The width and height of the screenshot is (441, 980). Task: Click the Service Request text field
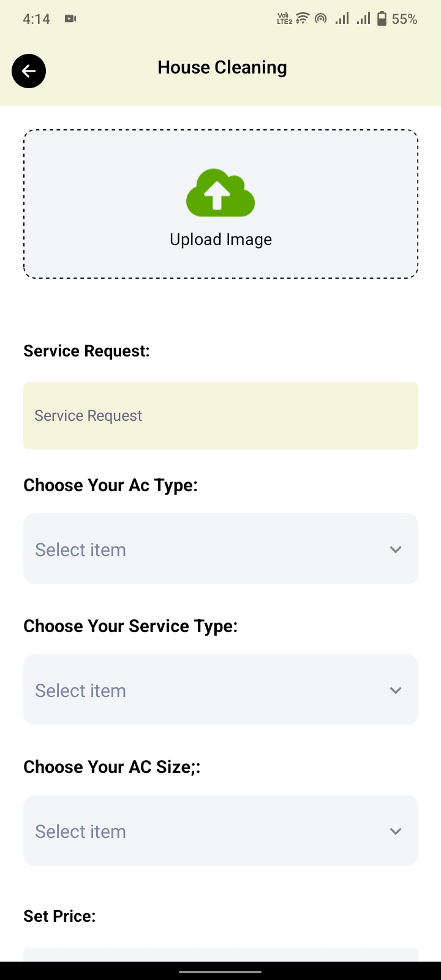click(x=221, y=416)
